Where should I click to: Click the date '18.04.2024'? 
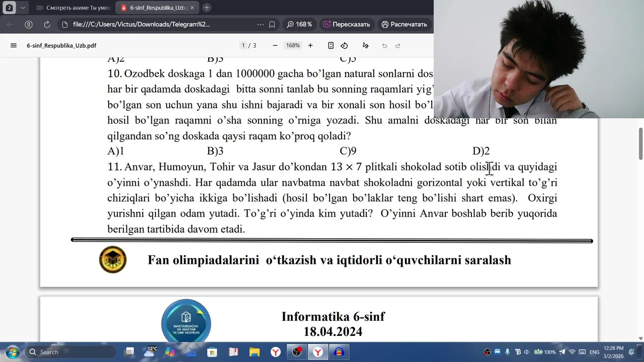point(333,332)
